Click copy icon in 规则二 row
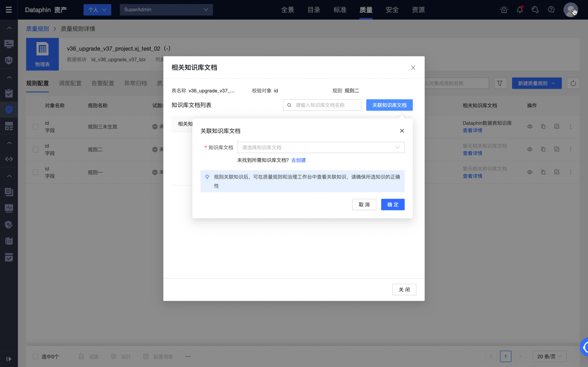Screen dimensions: 588x367 [x=543, y=149]
